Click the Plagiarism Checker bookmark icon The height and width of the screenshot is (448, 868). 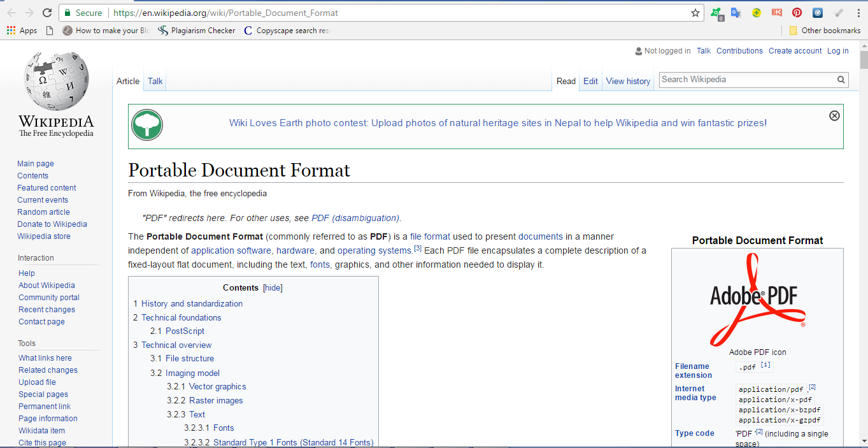click(x=163, y=30)
